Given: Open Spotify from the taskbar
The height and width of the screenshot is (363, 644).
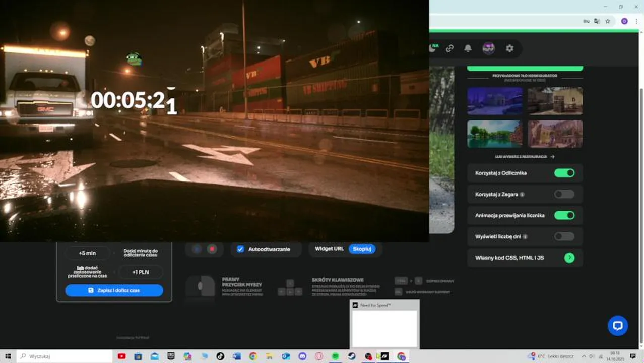Looking at the screenshot, I should [335, 356].
